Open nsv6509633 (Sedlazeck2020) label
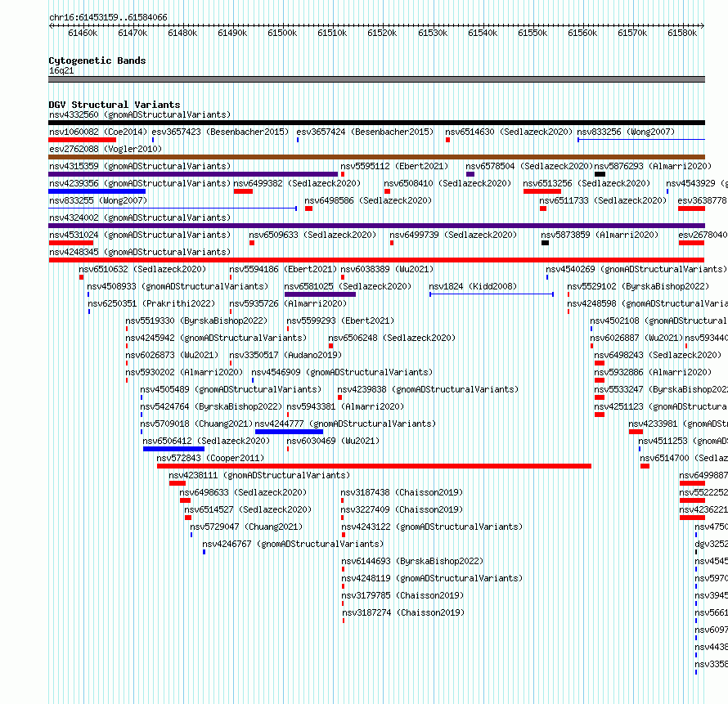 [x=312, y=235]
